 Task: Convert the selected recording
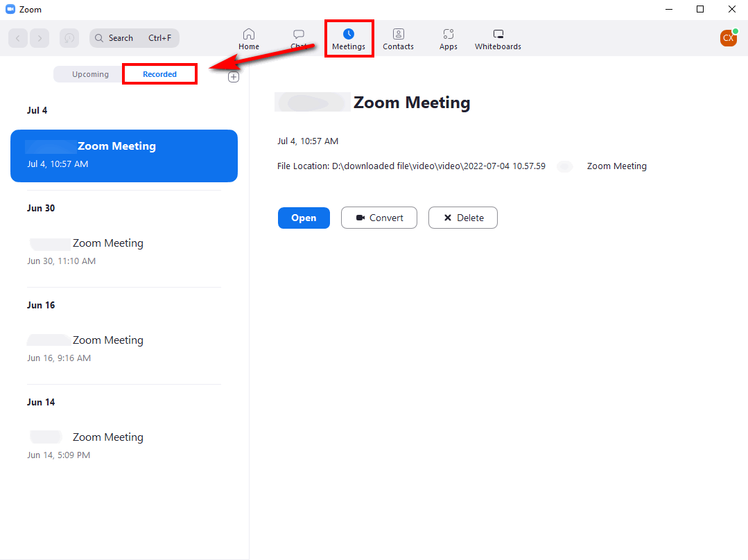pyautogui.click(x=379, y=218)
